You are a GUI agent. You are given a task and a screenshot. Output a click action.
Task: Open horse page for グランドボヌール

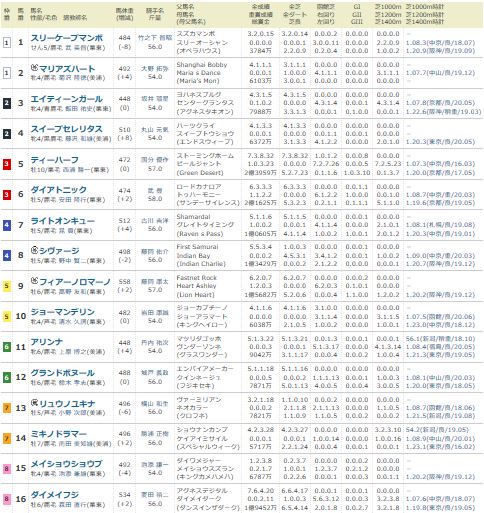(x=63, y=373)
